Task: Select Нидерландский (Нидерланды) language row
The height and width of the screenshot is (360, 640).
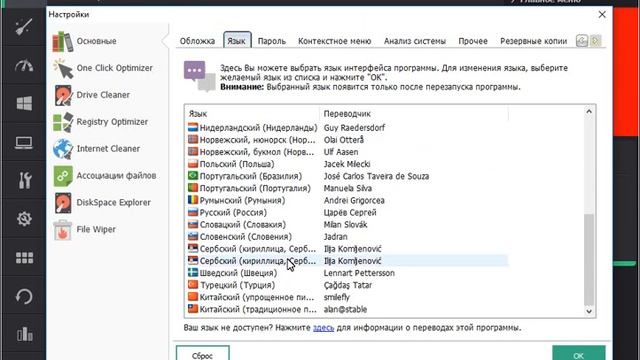Action: pyautogui.click(x=347, y=127)
